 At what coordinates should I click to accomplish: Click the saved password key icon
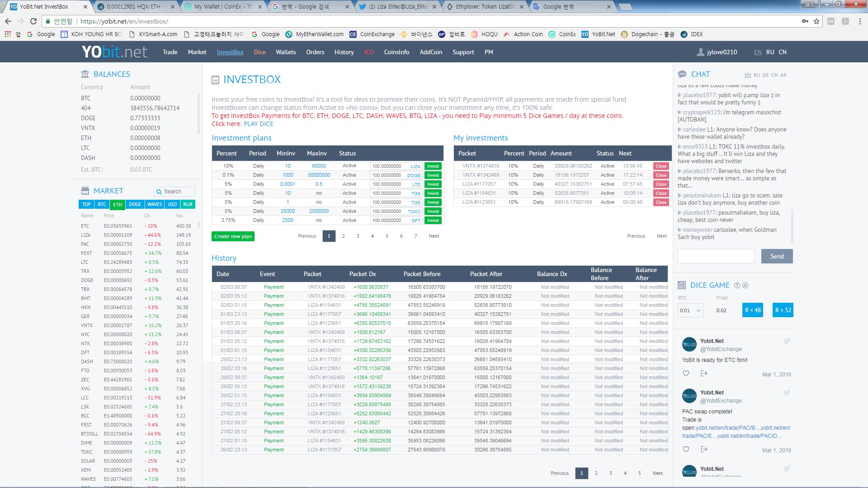click(805, 21)
